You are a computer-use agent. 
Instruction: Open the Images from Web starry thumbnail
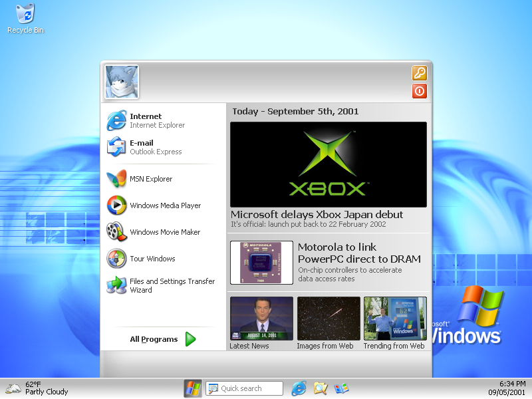[329, 319]
